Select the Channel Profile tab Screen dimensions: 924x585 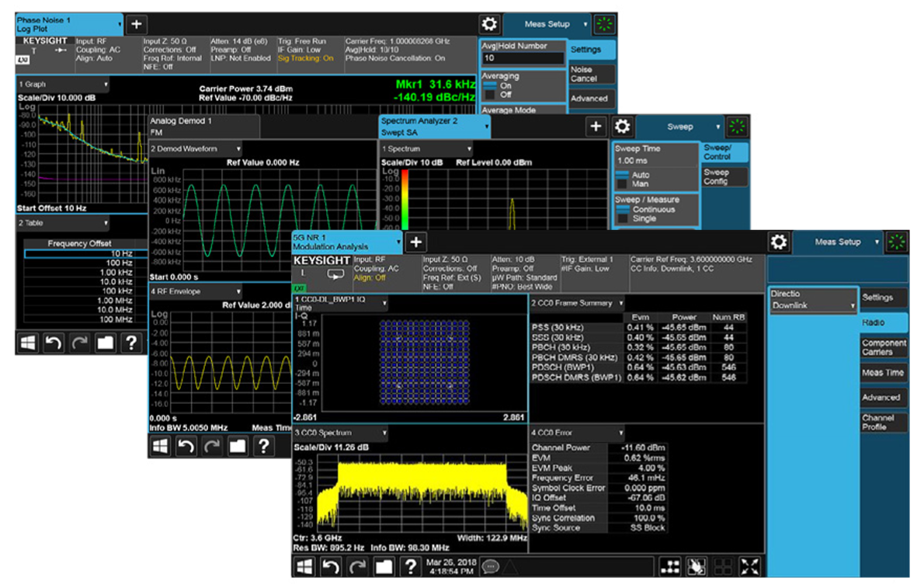coord(884,422)
